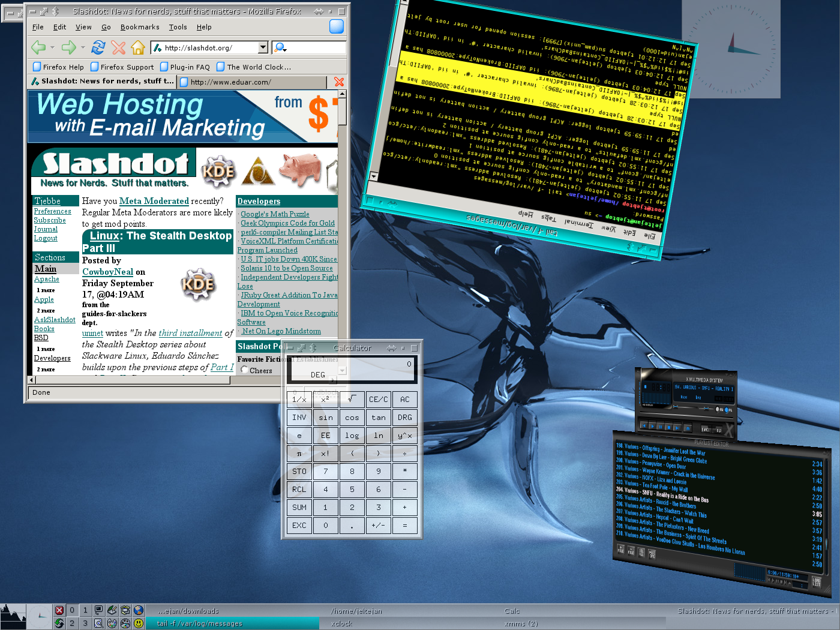Viewport: 840px width, 630px height.
Task: Click the XMMS play button
Action: (652, 426)
